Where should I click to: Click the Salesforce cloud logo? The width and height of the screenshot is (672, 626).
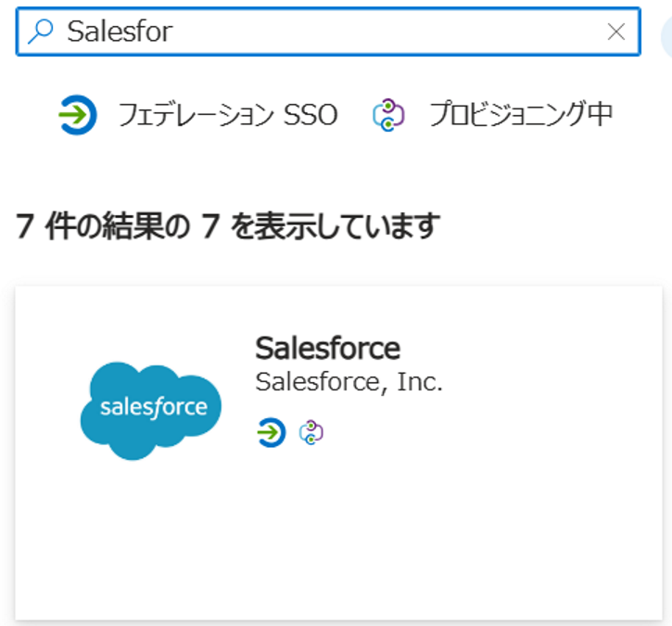[x=151, y=409]
